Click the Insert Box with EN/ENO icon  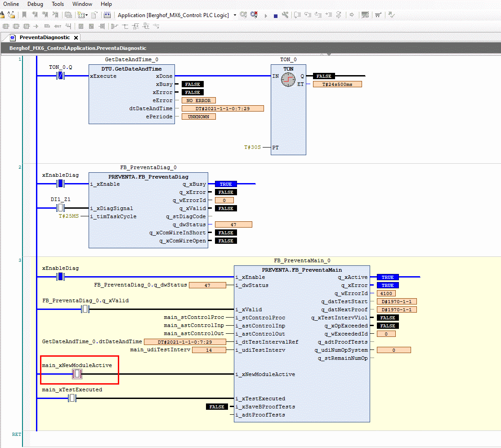coord(16,26)
